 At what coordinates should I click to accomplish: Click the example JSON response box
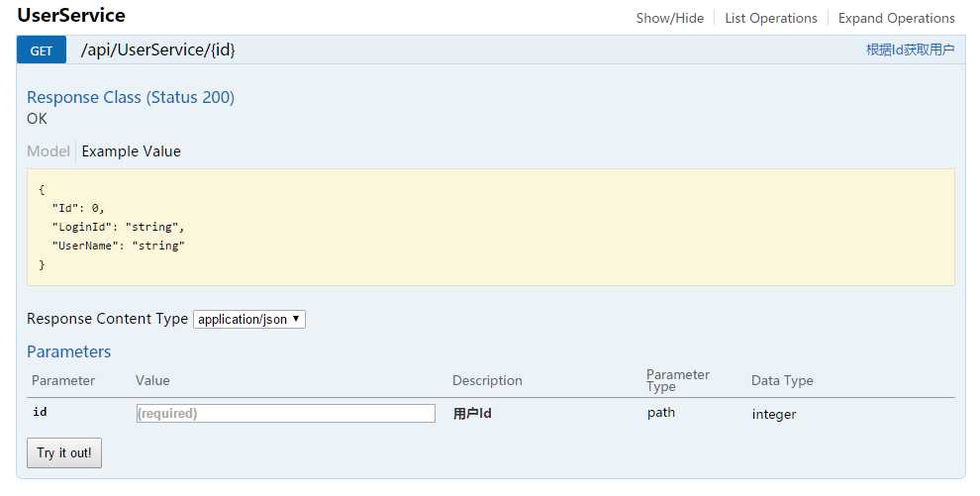[491, 227]
